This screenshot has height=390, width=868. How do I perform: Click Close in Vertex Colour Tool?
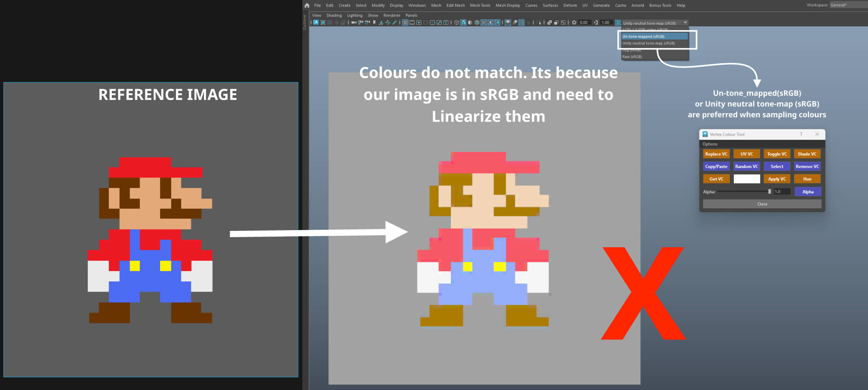tap(762, 204)
